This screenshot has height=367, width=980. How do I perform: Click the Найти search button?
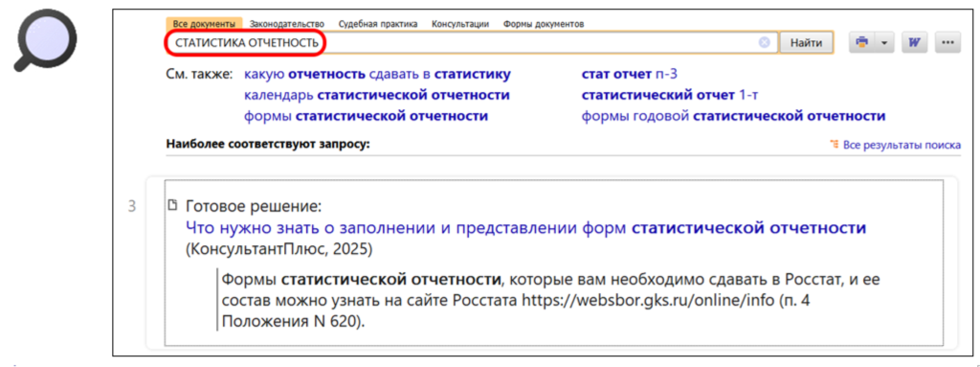click(x=806, y=42)
